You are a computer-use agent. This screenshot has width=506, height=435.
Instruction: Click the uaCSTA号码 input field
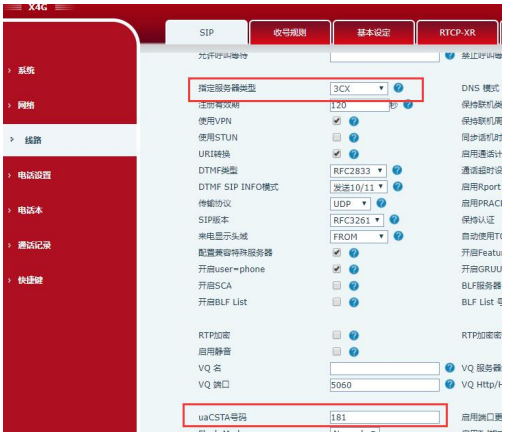click(x=385, y=417)
